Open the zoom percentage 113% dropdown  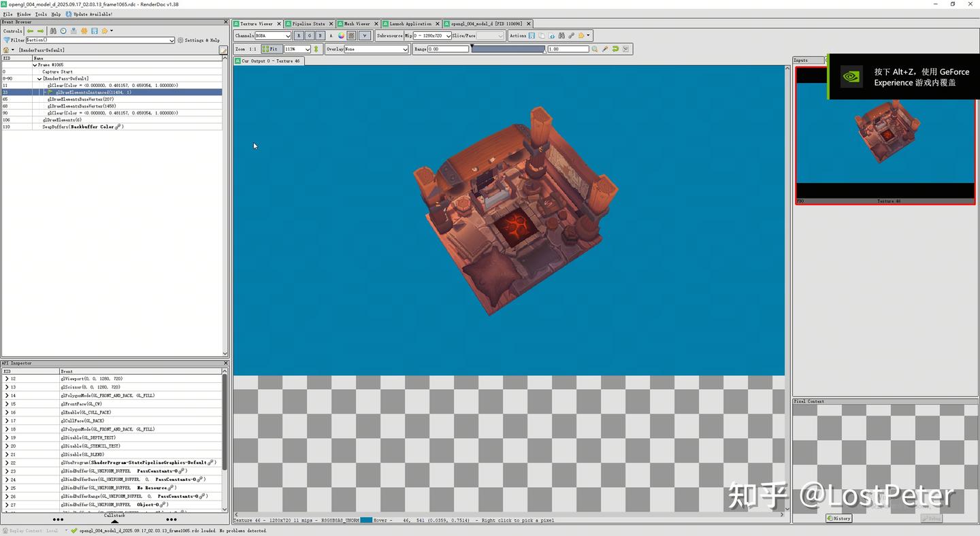(297, 49)
